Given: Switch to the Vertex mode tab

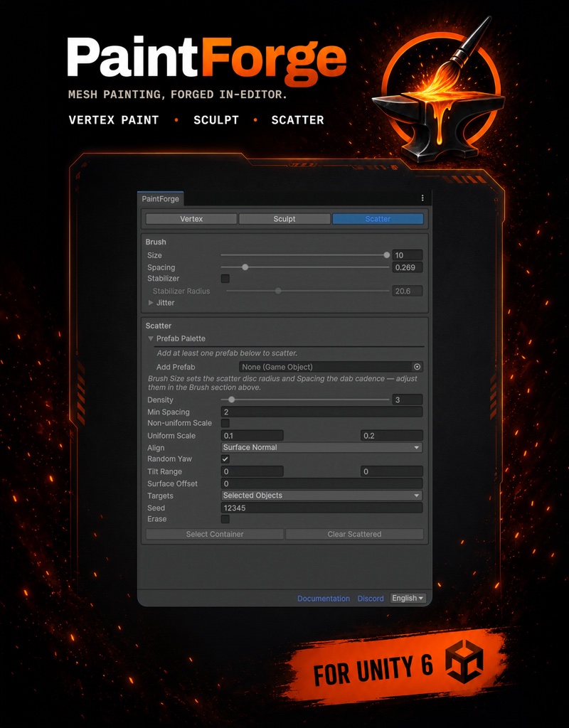Looking at the screenshot, I should (x=191, y=219).
